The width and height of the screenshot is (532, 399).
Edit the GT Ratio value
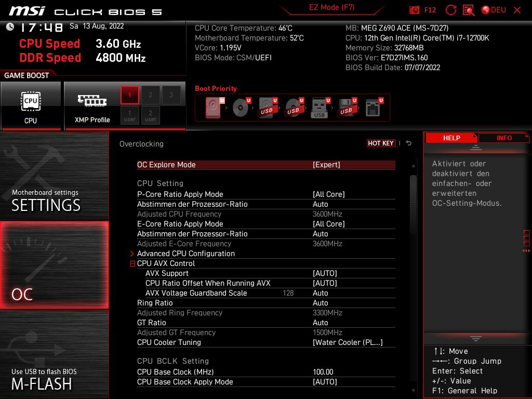click(320, 323)
